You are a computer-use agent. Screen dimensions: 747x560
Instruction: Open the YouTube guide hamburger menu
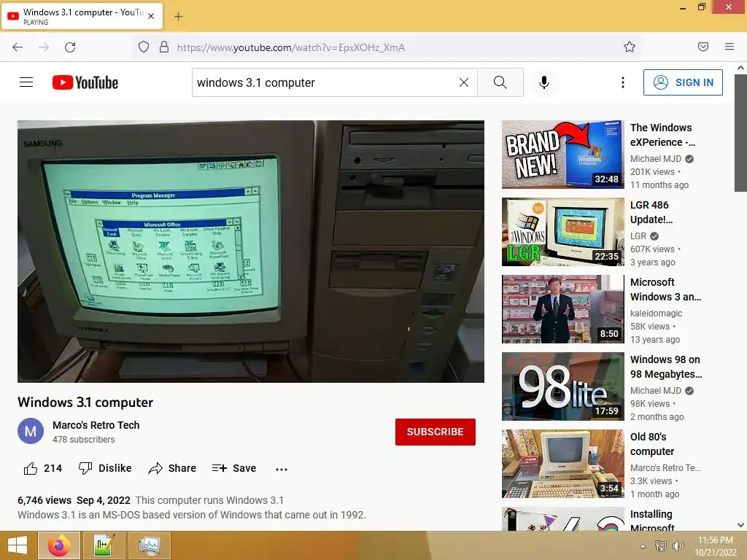pyautogui.click(x=26, y=82)
